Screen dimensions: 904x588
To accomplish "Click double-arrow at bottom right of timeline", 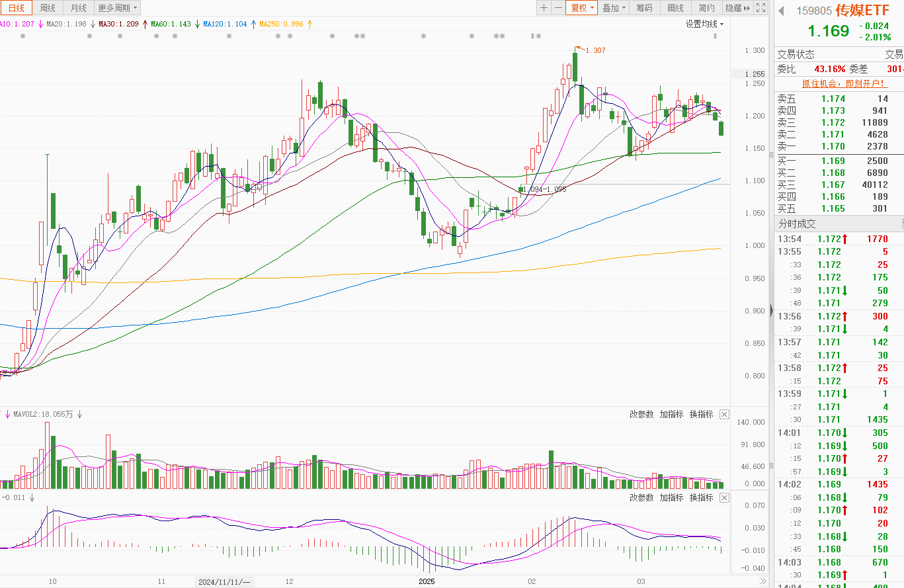I will (762, 581).
